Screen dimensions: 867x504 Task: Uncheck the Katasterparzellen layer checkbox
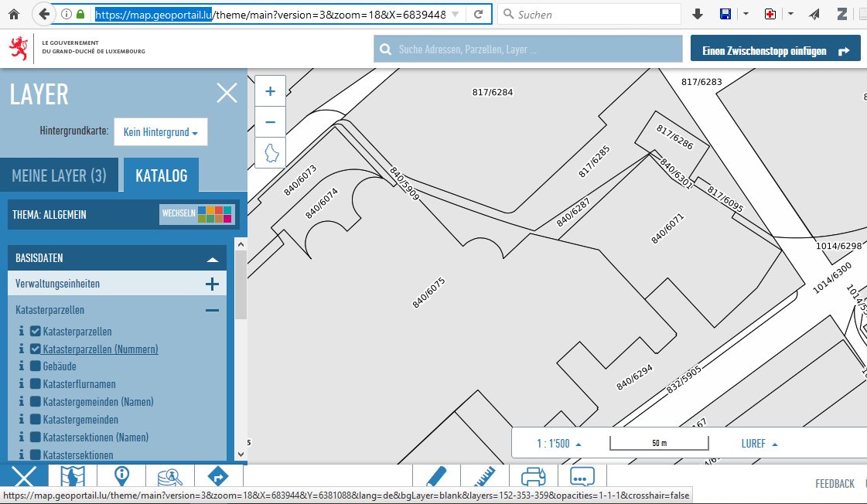tap(36, 332)
